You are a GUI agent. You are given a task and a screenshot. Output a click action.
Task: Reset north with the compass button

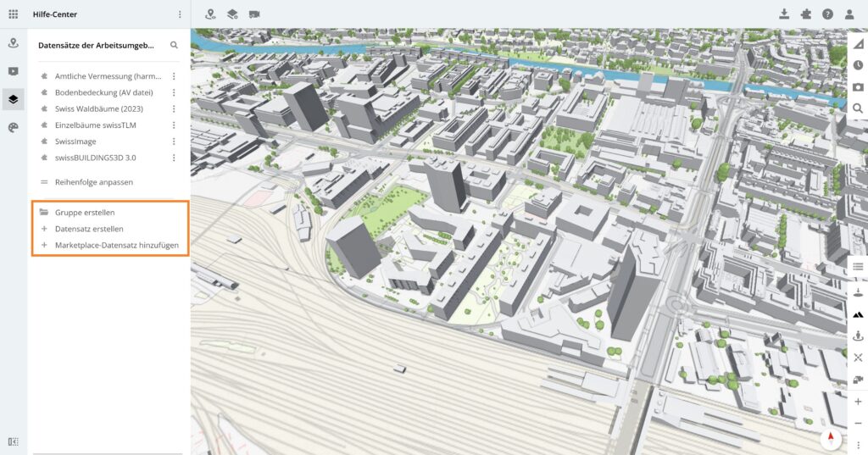coord(830,437)
